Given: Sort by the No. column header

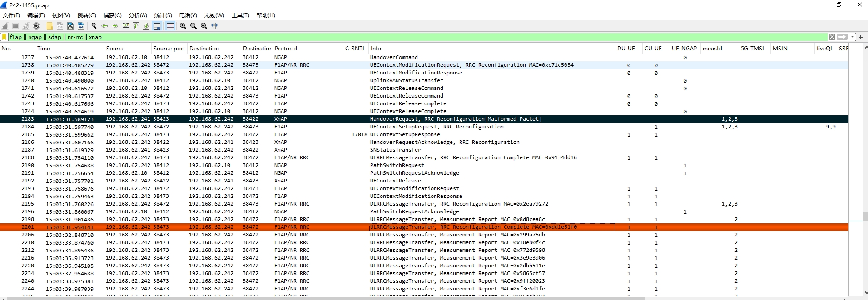Looking at the screenshot, I should click(x=18, y=48).
